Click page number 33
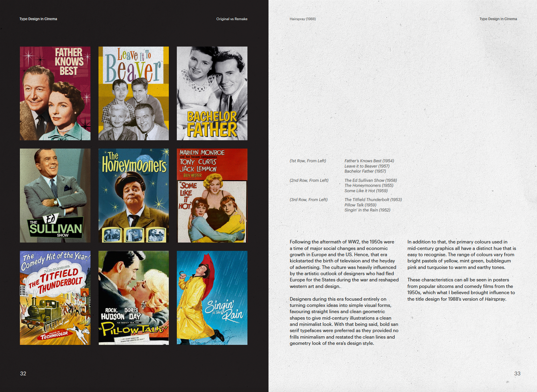The height and width of the screenshot is (392, 537). 517,374
